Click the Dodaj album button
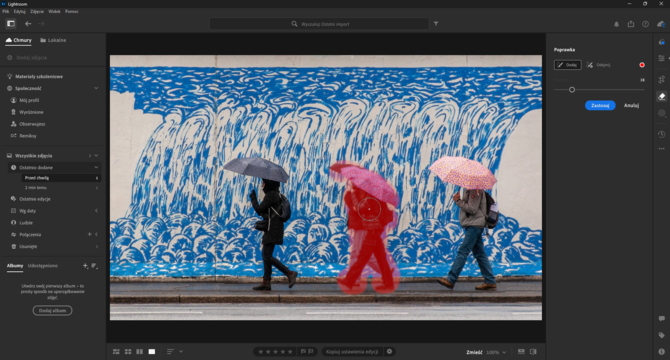 click(x=53, y=310)
